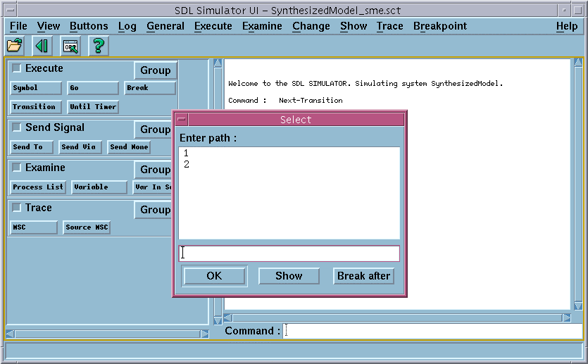Click the Until Timer button
This screenshot has height=364, width=588.
tap(93, 107)
